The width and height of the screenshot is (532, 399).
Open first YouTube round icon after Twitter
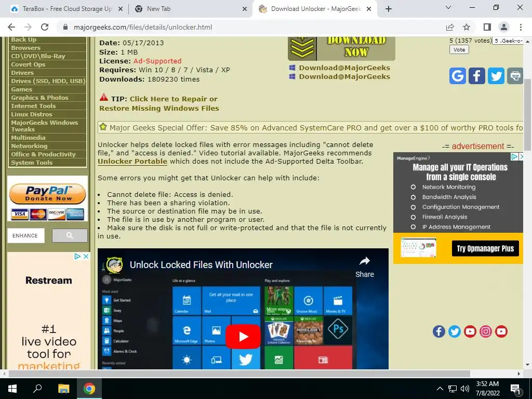pos(470,331)
